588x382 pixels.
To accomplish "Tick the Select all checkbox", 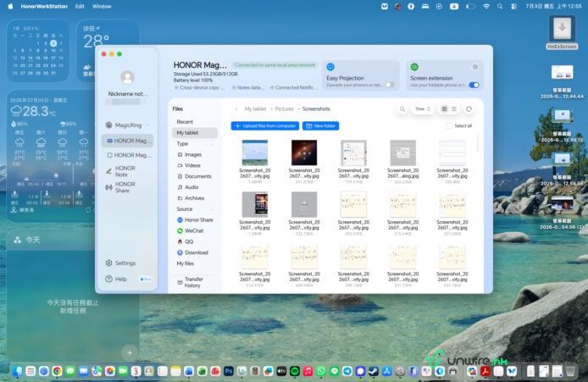I will [x=449, y=125].
